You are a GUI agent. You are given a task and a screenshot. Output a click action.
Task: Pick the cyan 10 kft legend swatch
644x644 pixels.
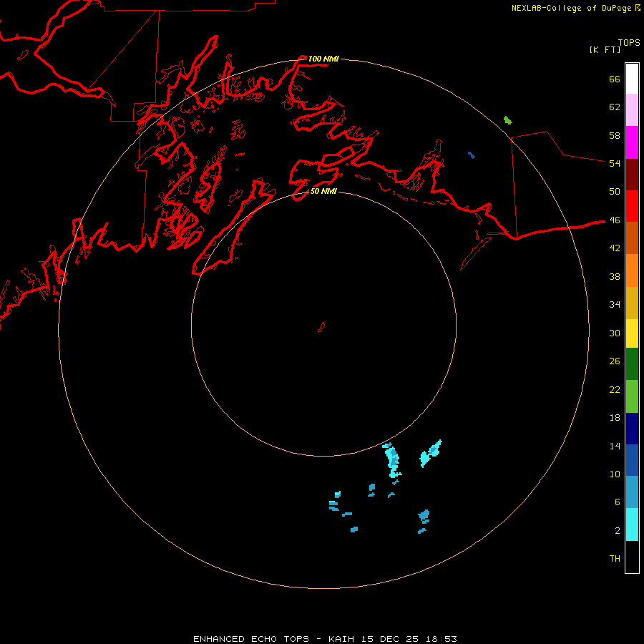click(632, 525)
